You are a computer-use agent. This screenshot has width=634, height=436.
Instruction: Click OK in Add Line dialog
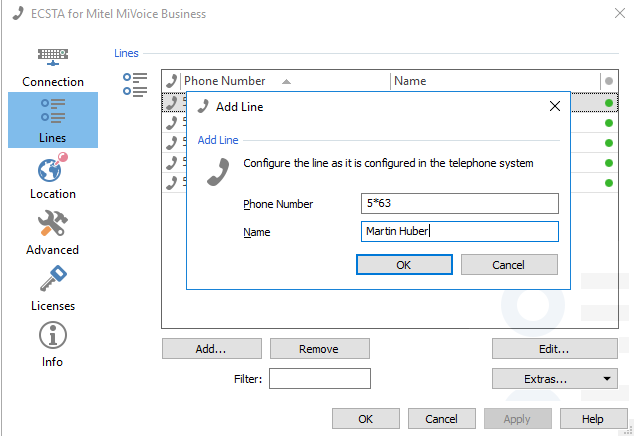(403, 265)
